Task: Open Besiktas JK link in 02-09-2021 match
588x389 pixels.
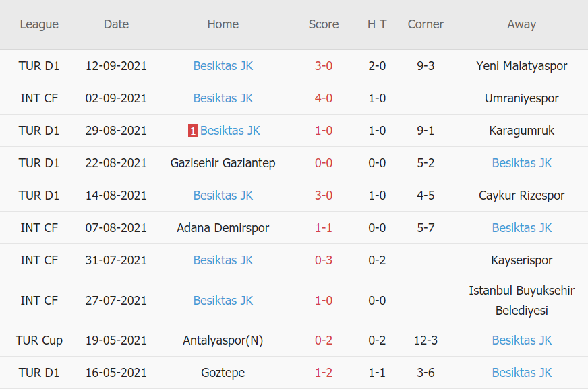Action: point(223,98)
